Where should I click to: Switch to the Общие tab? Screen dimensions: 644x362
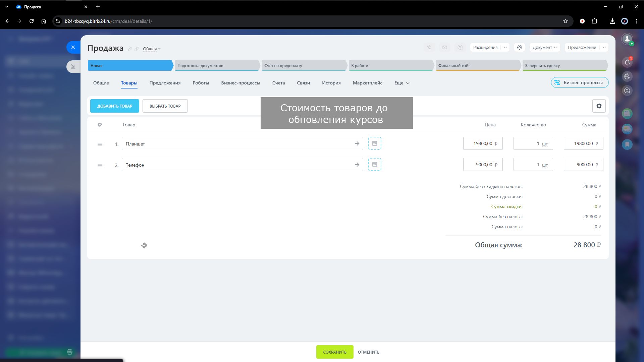click(x=101, y=83)
